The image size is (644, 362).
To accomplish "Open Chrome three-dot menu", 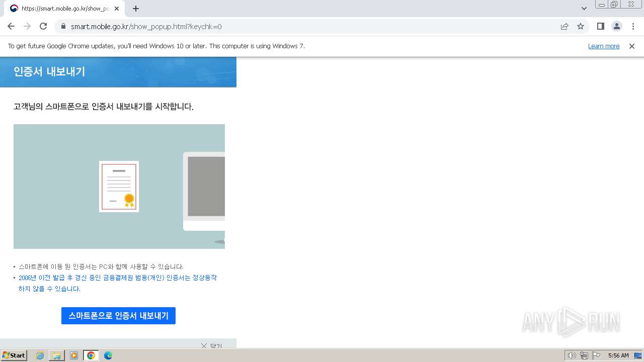I will [632, 26].
